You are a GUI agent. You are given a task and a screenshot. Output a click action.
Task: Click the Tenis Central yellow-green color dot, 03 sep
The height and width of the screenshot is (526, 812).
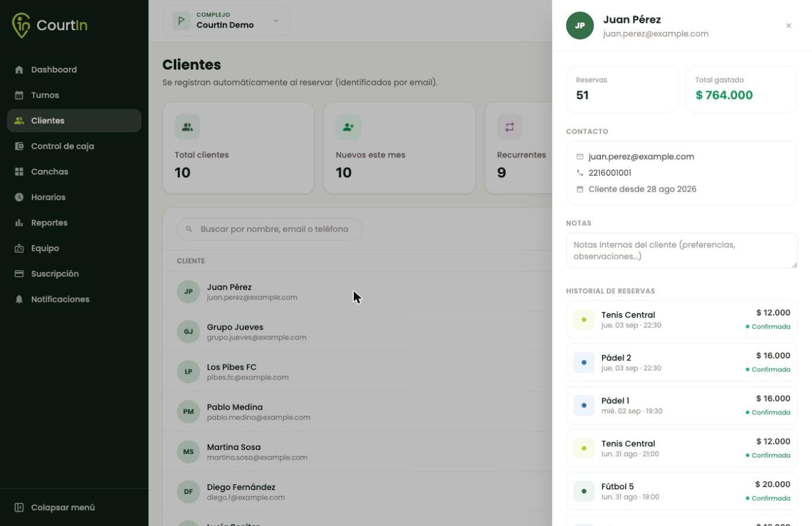pos(584,320)
